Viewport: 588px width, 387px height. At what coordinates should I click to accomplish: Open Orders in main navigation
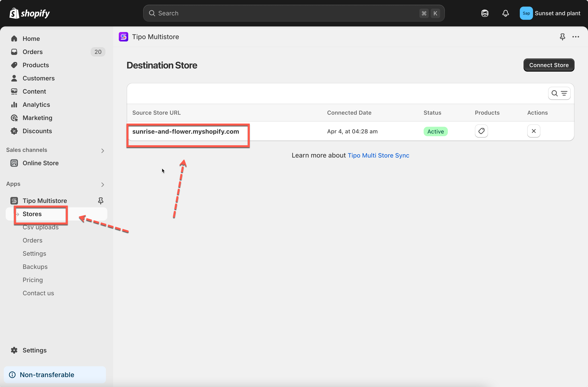tap(33, 52)
